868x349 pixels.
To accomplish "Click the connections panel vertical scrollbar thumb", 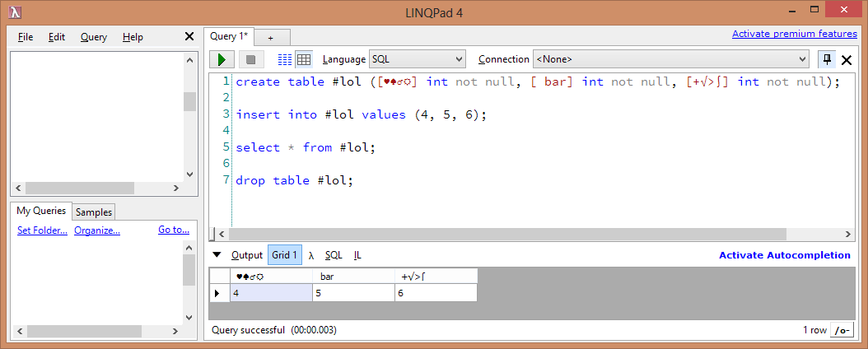I will 190,102.
